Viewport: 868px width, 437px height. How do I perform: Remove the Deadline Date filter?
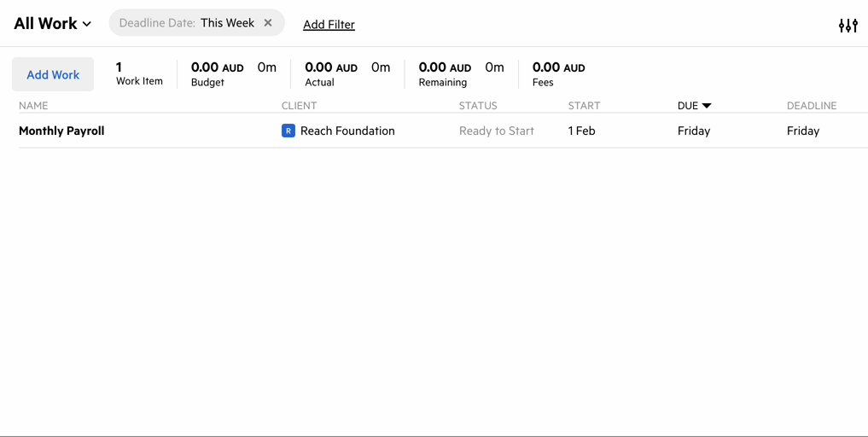(x=268, y=23)
